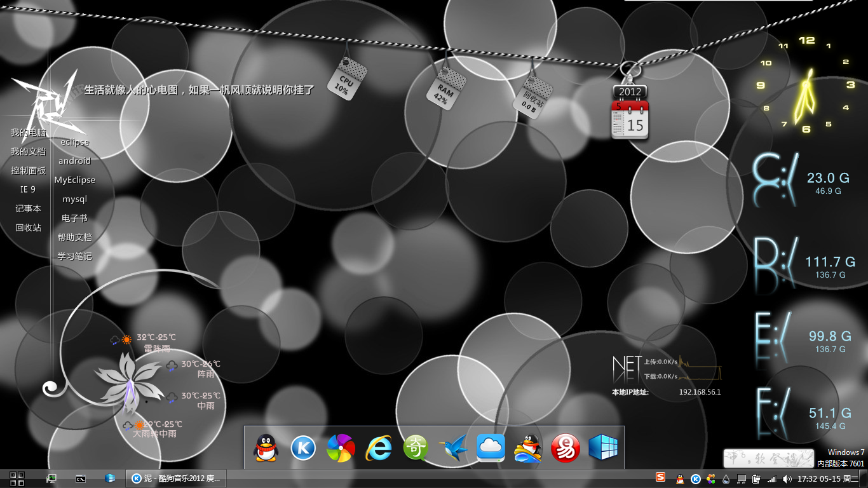Click the blue cube icon on the taskbar
The height and width of the screenshot is (488, 868).
pos(110,478)
